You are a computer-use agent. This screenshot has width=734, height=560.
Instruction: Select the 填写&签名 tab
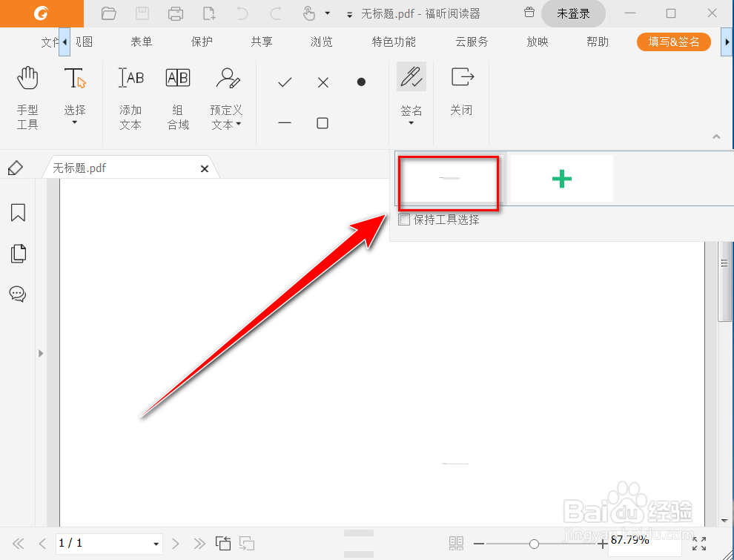click(674, 42)
